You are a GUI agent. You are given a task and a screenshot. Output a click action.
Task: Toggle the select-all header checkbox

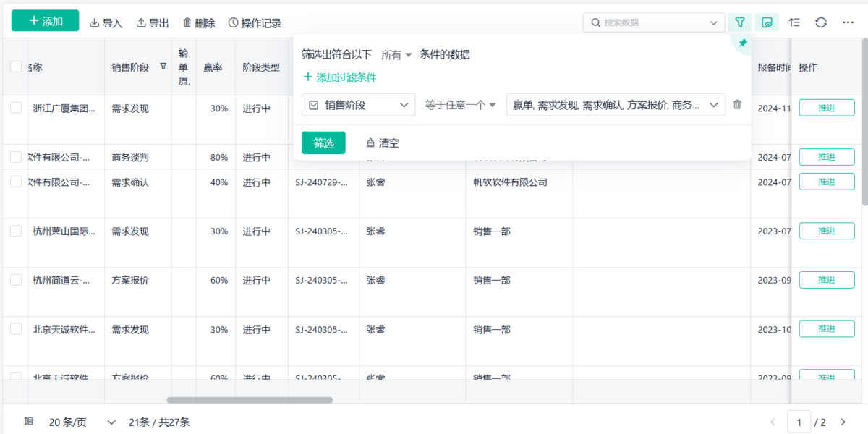click(x=16, y=67)
